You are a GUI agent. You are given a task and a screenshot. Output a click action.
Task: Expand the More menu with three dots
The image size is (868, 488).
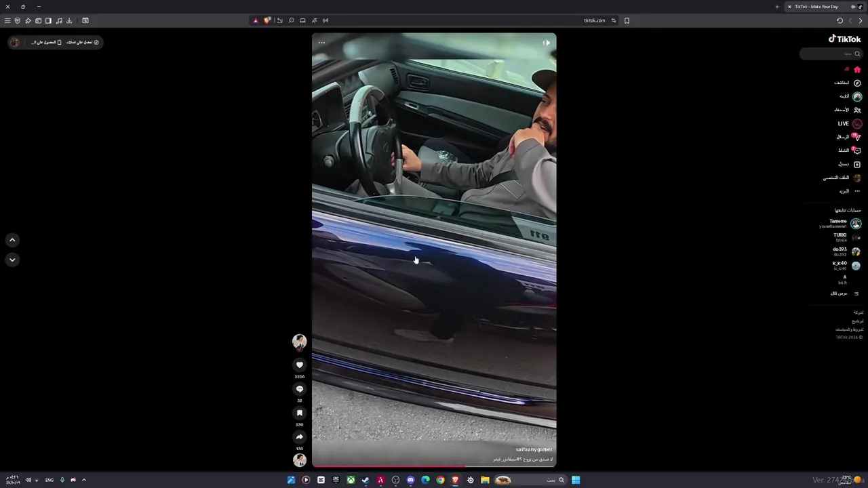[x=857, y=191]
